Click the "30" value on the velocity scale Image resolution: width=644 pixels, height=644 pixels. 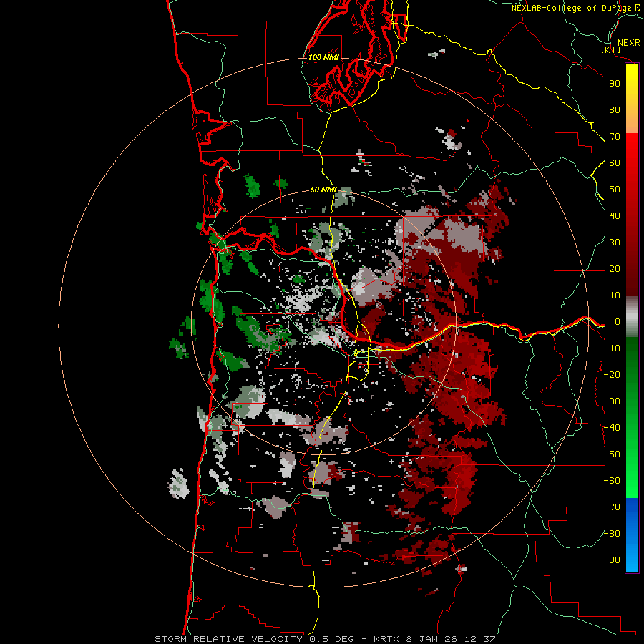615,243
